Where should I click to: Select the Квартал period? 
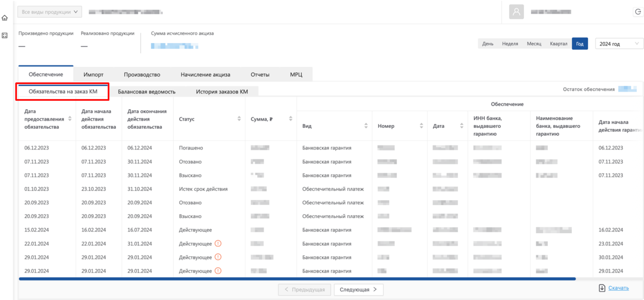coord(558,44)
